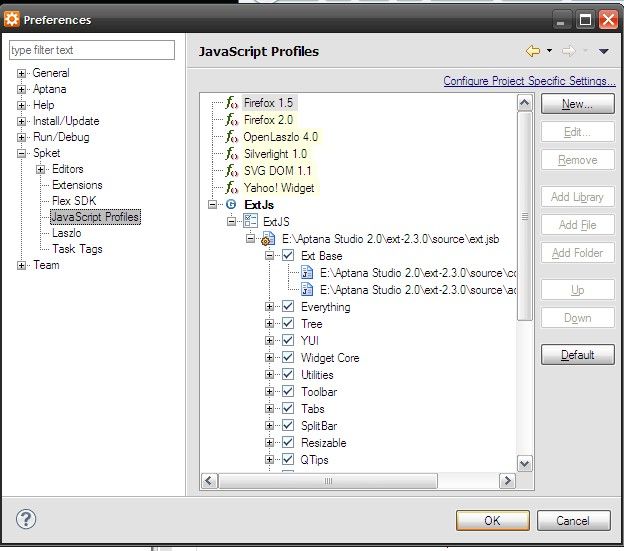Click the Add Library button
Screen dimensions: 624x551
coord(577,197)
